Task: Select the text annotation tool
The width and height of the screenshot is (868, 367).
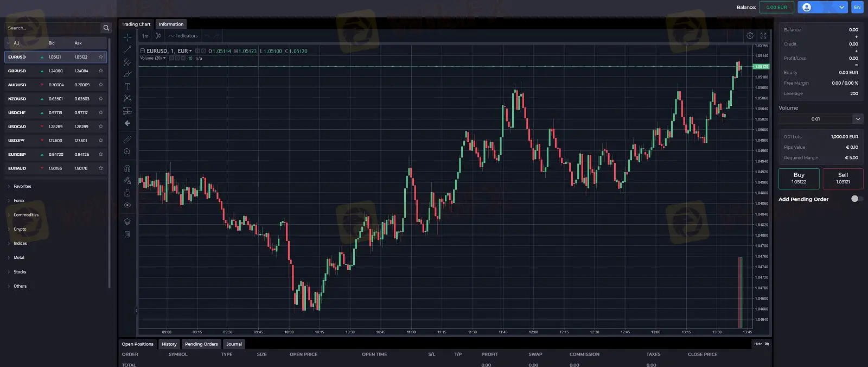Action: point(127,86)
